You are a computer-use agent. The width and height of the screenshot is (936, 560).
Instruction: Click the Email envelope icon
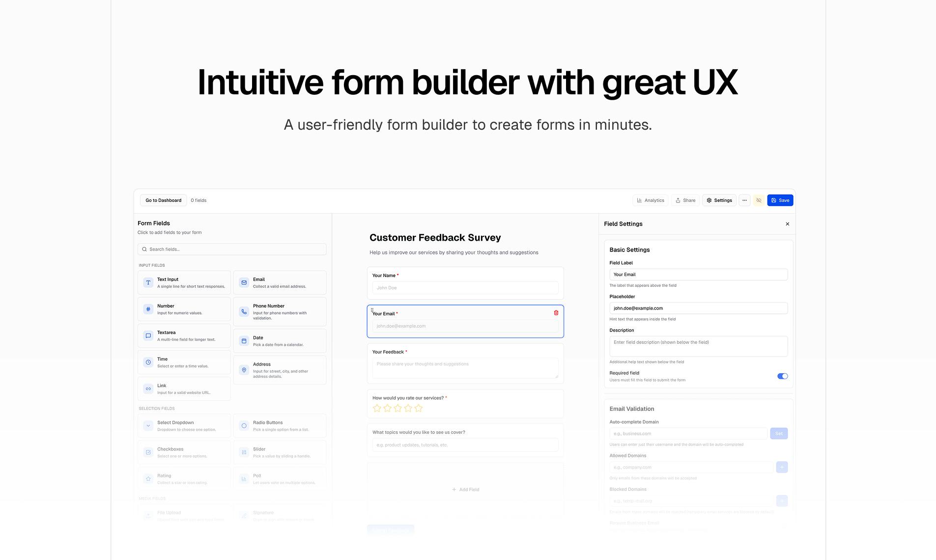pos(244,282)
